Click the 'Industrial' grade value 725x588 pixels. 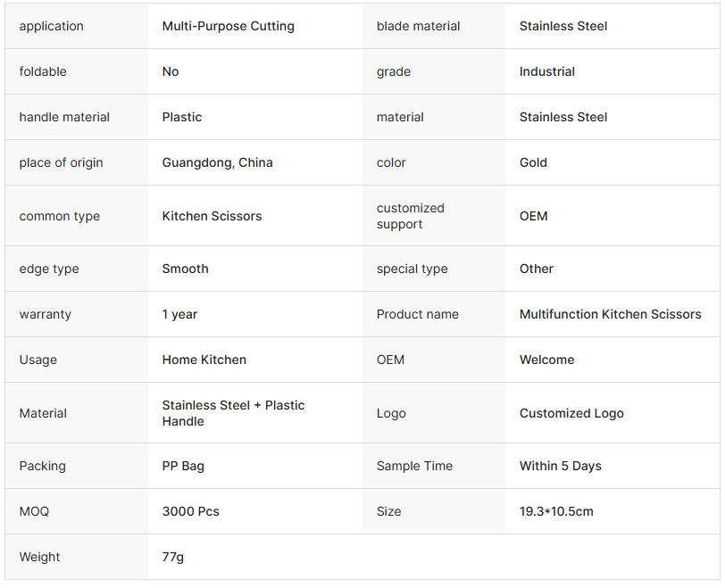[546, 71]
